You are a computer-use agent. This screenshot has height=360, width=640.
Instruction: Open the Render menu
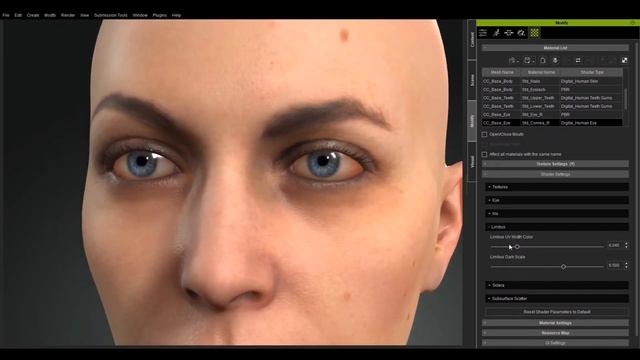click(x=68, y=15)
